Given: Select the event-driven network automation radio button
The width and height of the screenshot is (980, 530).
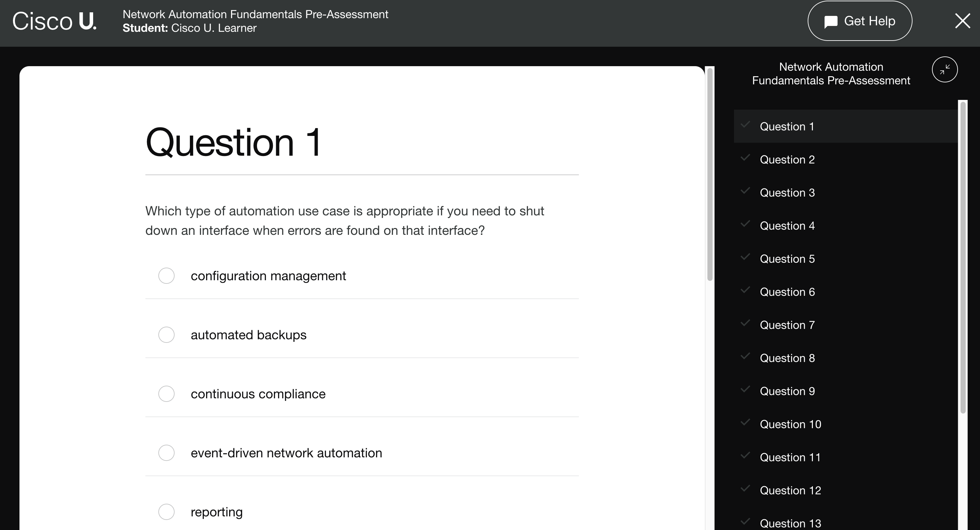Looking at the screenshot, I should point(166,452).
